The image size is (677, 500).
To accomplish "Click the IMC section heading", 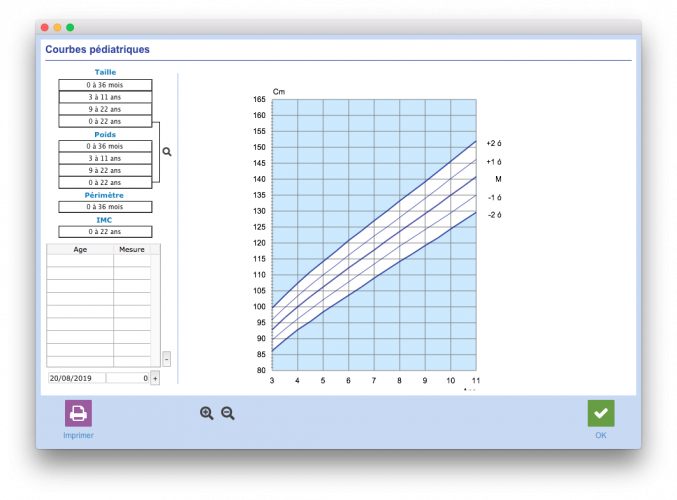I will [104, 220].
